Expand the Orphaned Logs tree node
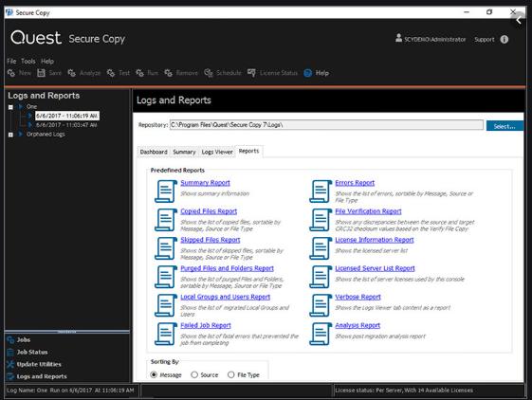 click(x=10, y=135)
